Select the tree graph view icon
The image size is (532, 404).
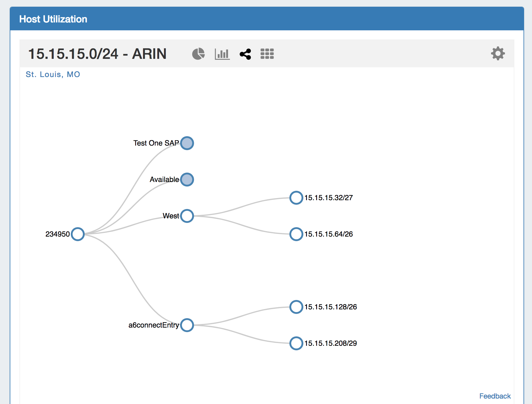tap(245, 54)
